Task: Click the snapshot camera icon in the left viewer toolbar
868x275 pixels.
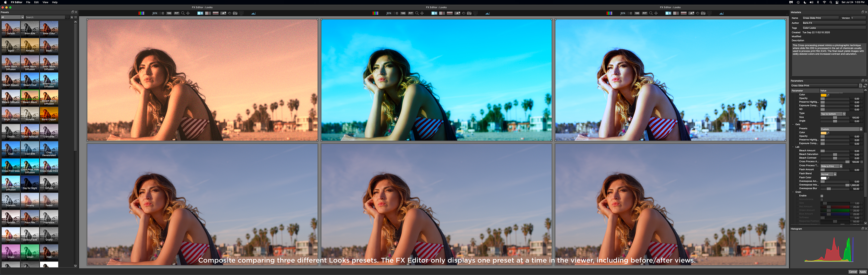Action: (x=235, y=13)
